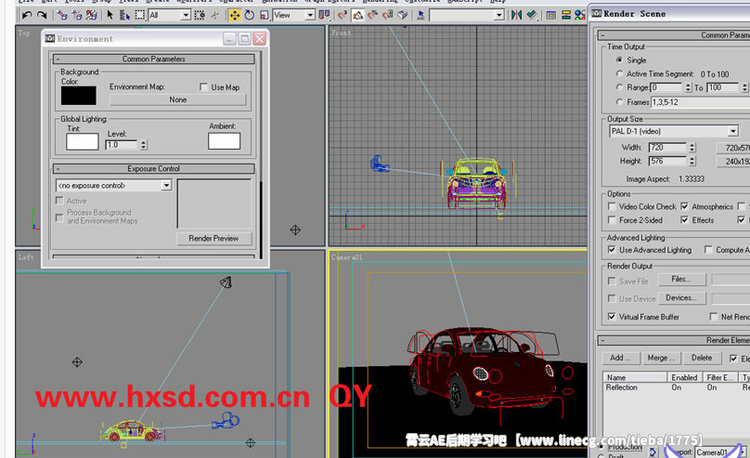
Task: Open the All selection filter dropdown
Action: (x=185, y=15)
